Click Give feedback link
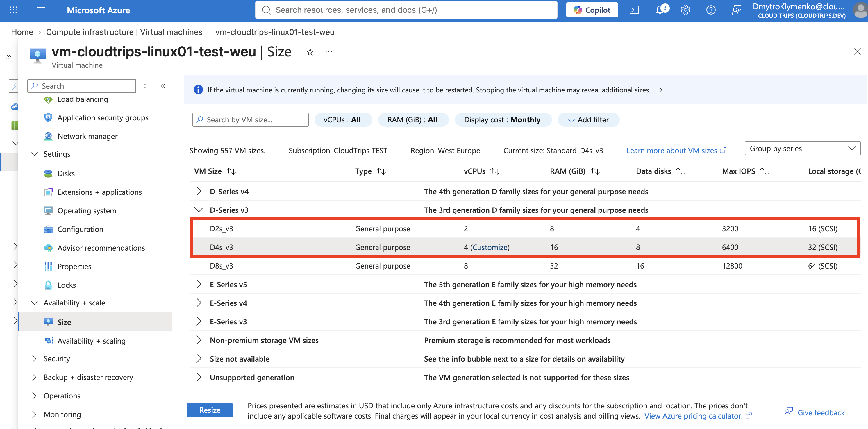 point(815,412)
